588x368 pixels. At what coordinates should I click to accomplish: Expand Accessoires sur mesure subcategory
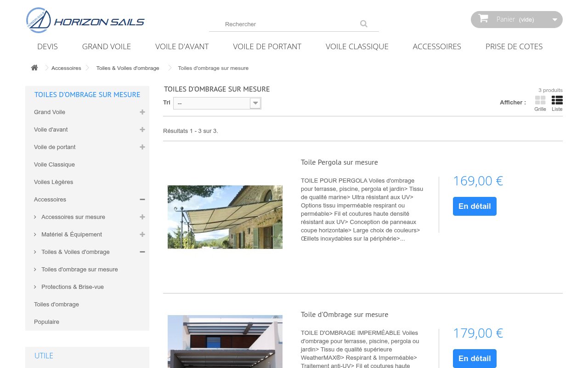(x=142, y=217)
